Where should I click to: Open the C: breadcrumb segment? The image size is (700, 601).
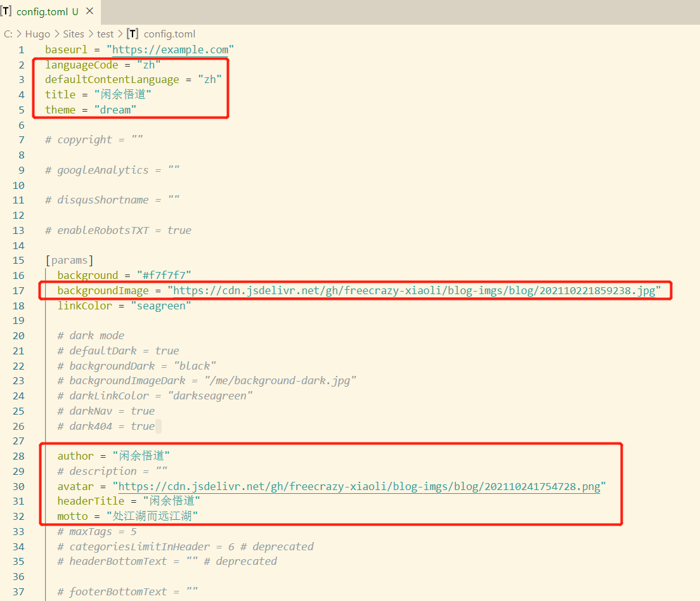(x=8, y=34)
